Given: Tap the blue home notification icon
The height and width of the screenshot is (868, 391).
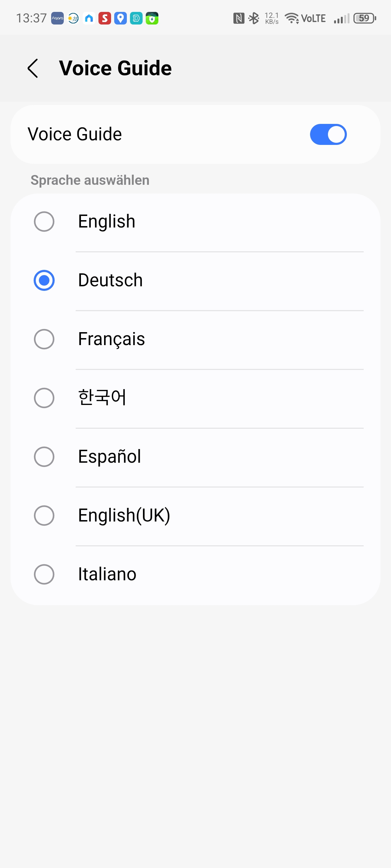Looking at the screenshot, I should coord(89,18).
